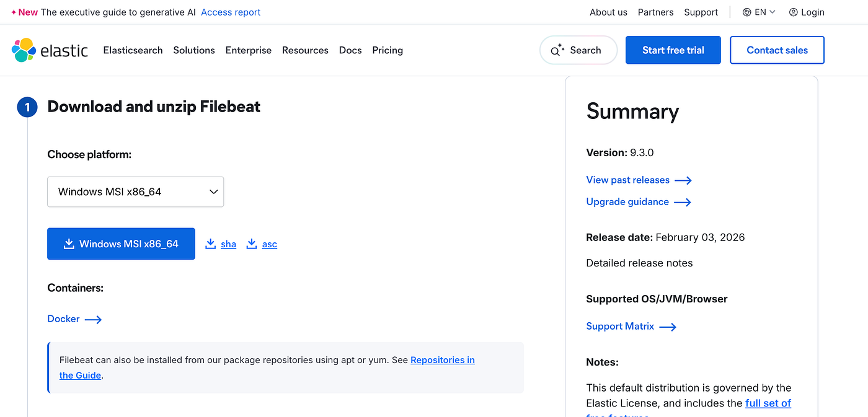Download the sha checksum link
This screenshot has width=868, height=417.
[228, 244]
